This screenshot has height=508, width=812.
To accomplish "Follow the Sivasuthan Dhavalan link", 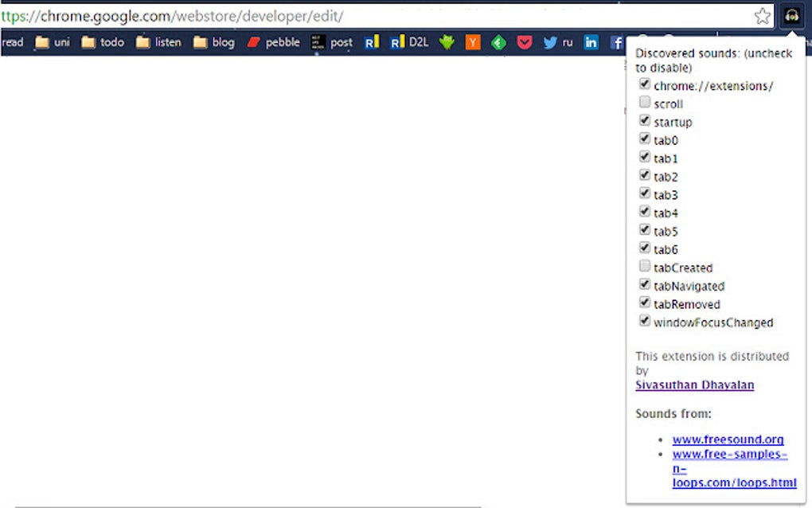I will tap(694, 385).
